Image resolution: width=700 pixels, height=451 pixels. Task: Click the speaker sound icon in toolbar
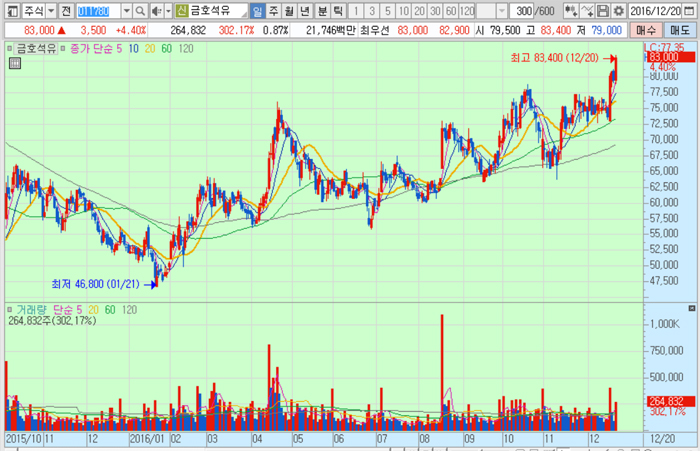155,10
